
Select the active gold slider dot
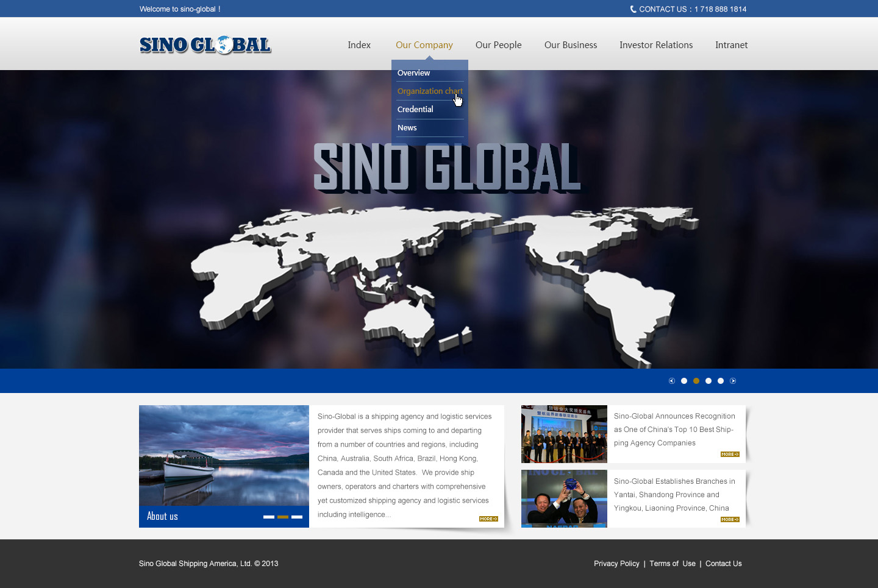(696, 381)
